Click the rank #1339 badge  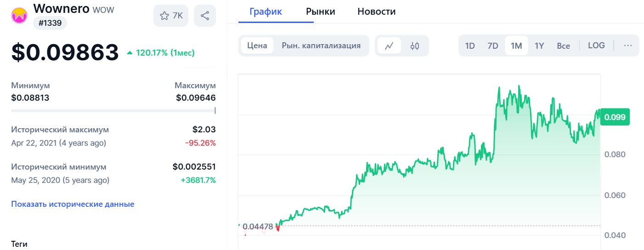click(x=50, y=23)
